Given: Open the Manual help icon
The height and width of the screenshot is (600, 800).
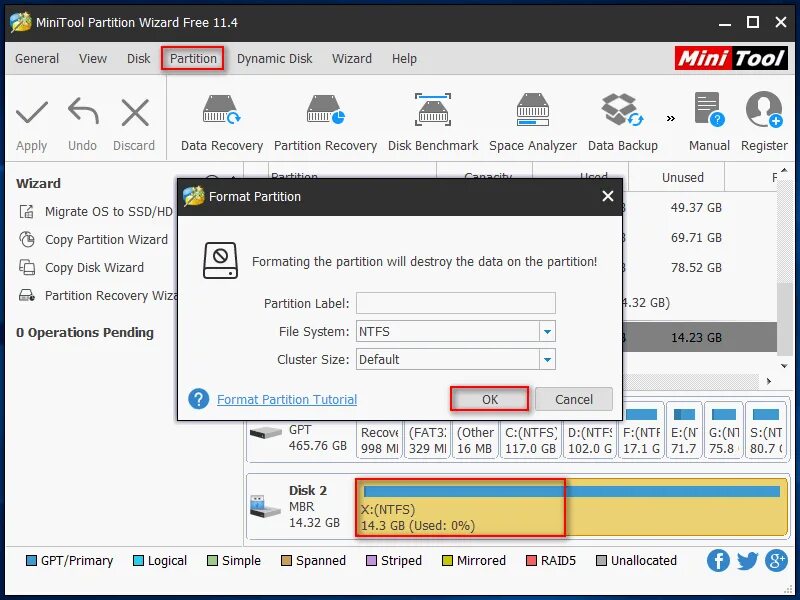Looking at the screenshot, I should point(709,109).
